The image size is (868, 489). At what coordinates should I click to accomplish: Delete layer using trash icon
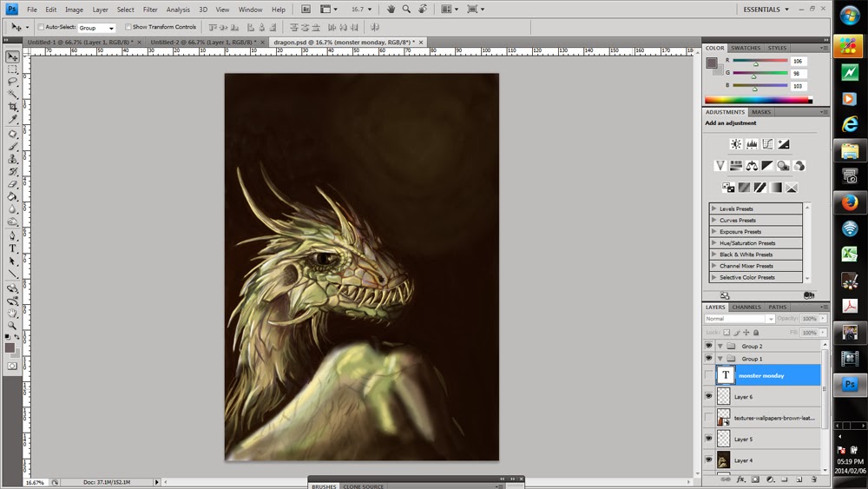(x=813, y=479)
